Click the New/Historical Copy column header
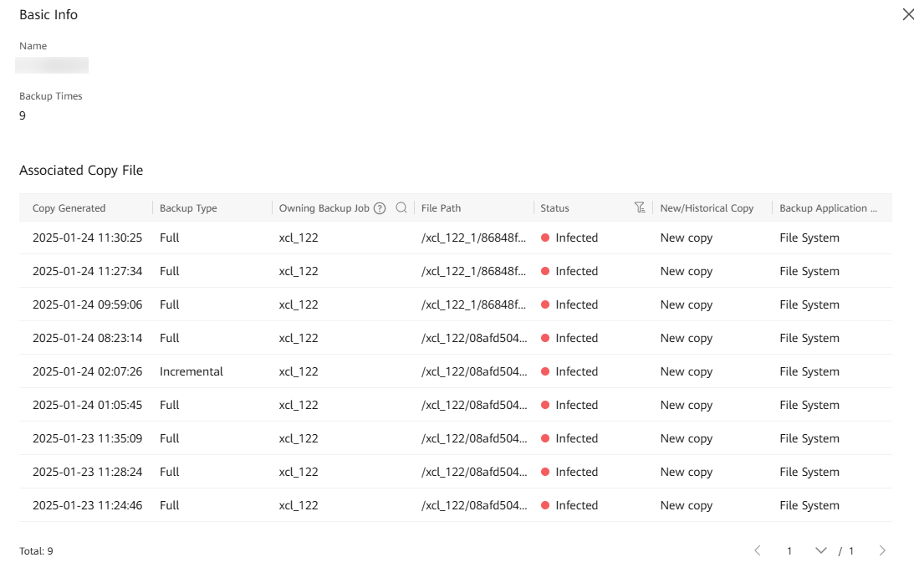The image size is (914, 588). click(x=707, y=208)
